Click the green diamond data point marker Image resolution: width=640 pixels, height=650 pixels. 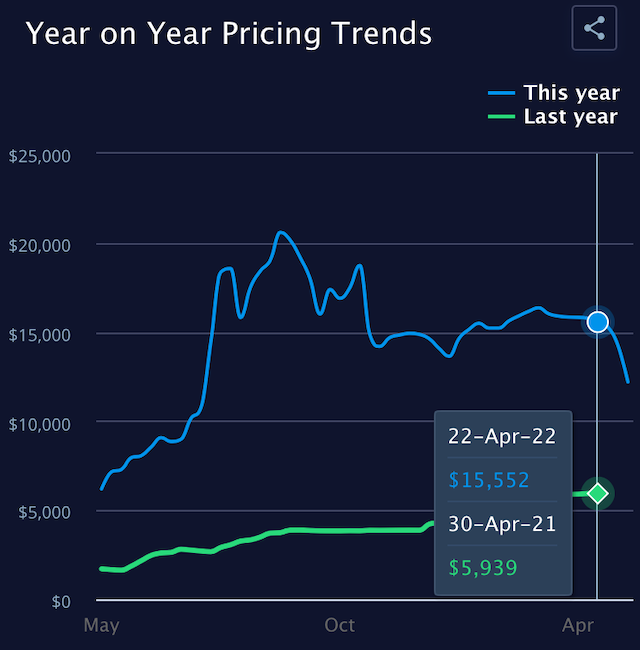(598, 493)
